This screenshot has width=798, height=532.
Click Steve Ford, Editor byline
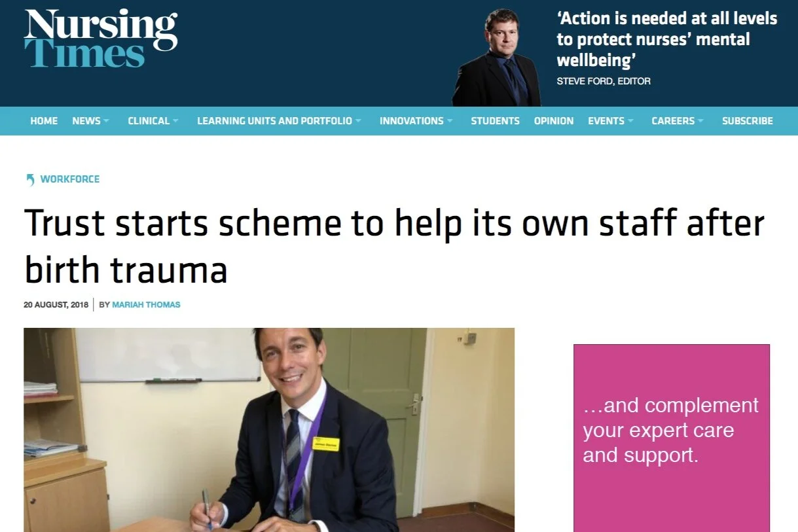coord(604,82)
